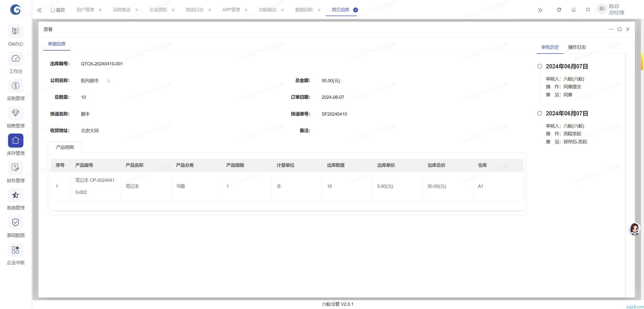Maximize the 查看 dialog
Image resolution: width=644 pixels, height=309 pixels.
pyautogui.click(x=619, y=29)
